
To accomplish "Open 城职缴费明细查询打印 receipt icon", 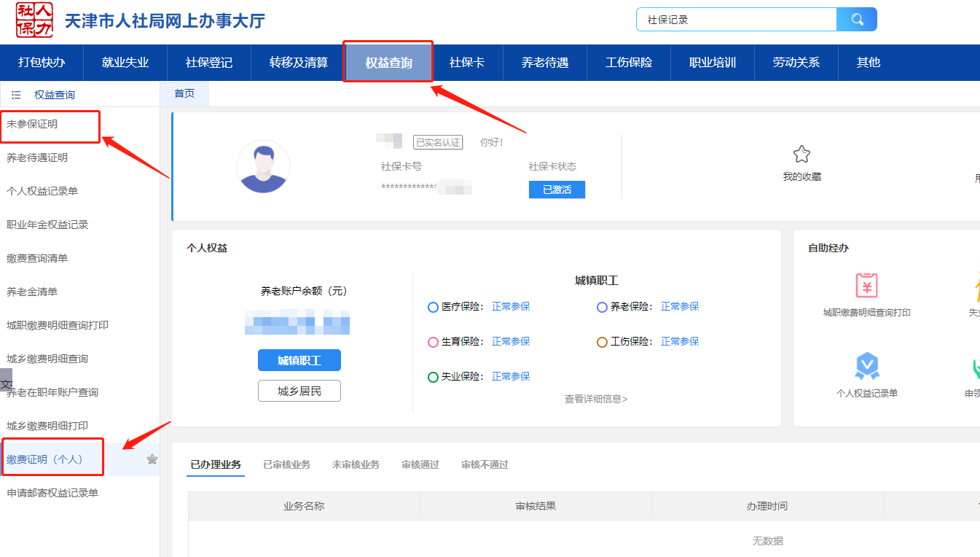I will (866, 286).
